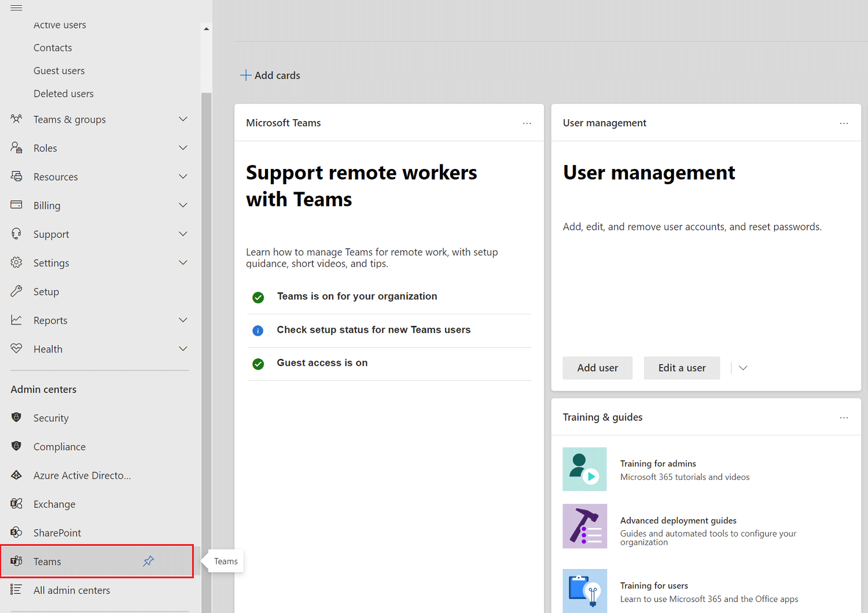Screen dimensions: 868x613
Task: Expand the Billing section chevron
Action: click(x=183, y=205)
